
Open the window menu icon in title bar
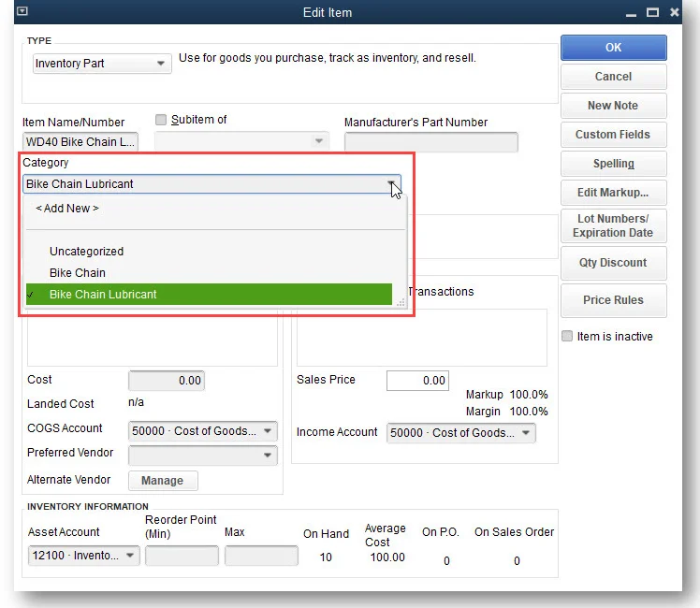point(22,11)
